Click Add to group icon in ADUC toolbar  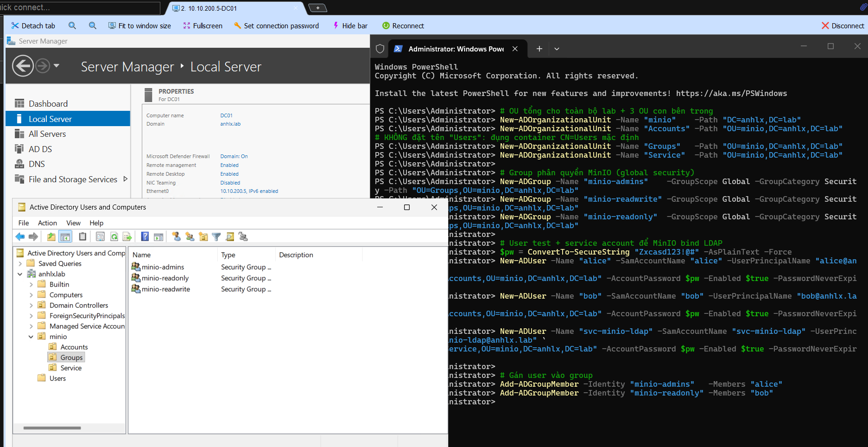(x=243, y=237)
